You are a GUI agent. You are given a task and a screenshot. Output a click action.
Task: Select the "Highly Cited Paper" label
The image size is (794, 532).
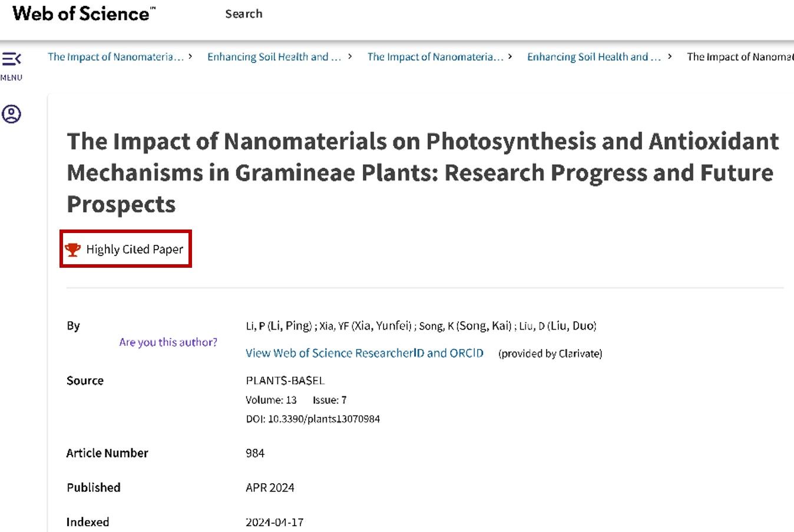(x=134, y=250)
